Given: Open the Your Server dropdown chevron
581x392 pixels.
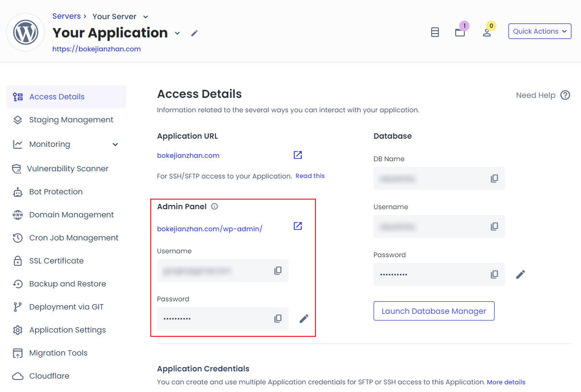Looking at the screenshot, I should tap(146, 17).
